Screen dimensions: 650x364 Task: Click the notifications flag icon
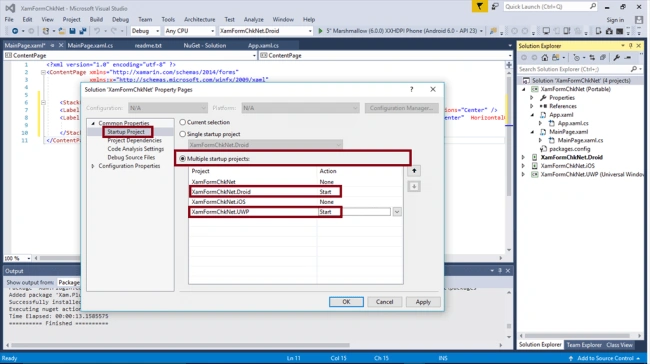click(x=480, y=7)
